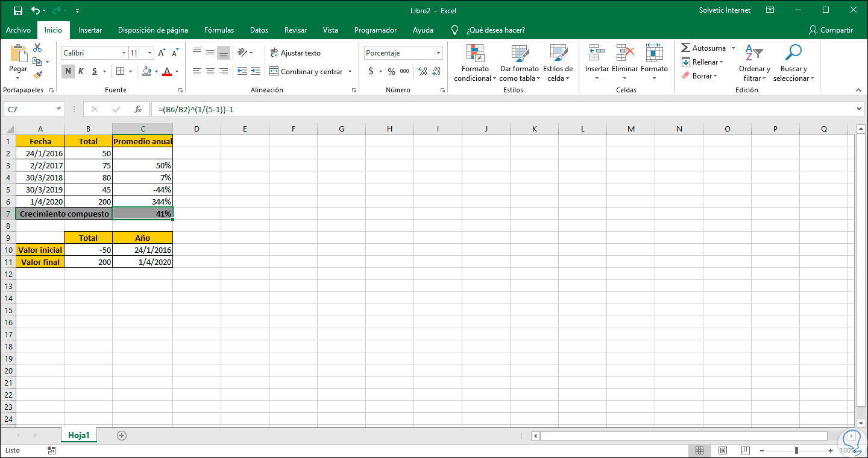Open Ordenar y filtrar
Viewport: 868px width, 458px height.
click(755, 63)
